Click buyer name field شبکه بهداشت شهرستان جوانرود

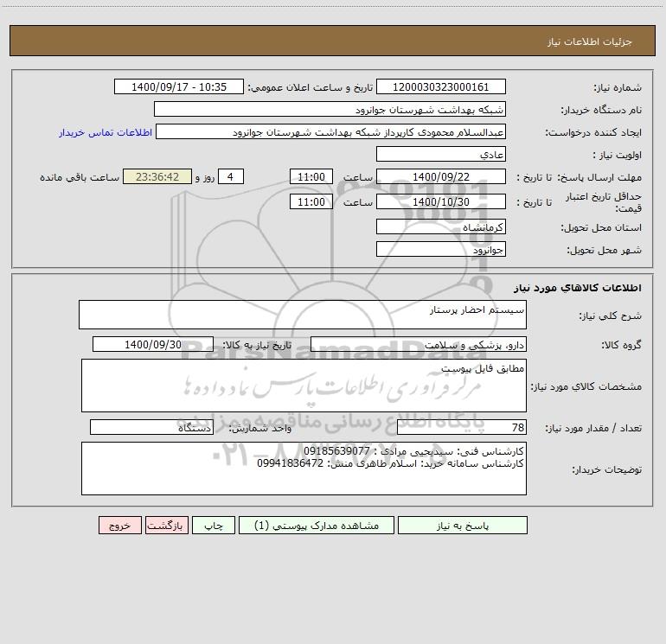(x=330, y=109)
